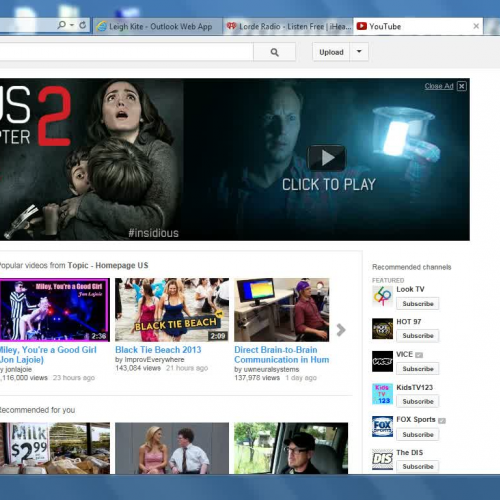Screen dimensions: 500x500
Task: Click the Close Ad link
Action: [439, 86]
